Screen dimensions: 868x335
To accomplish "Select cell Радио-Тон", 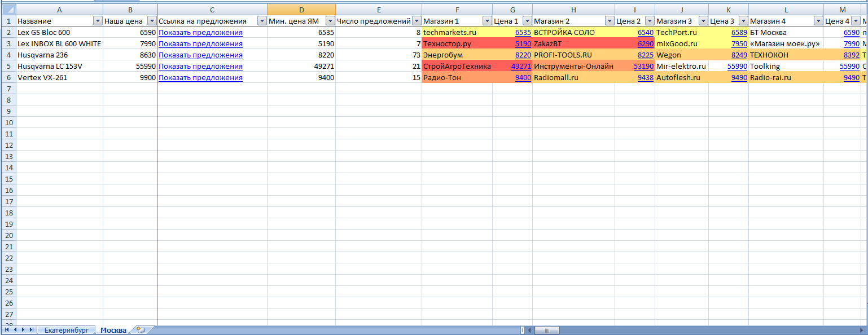I will coord(457,77).
